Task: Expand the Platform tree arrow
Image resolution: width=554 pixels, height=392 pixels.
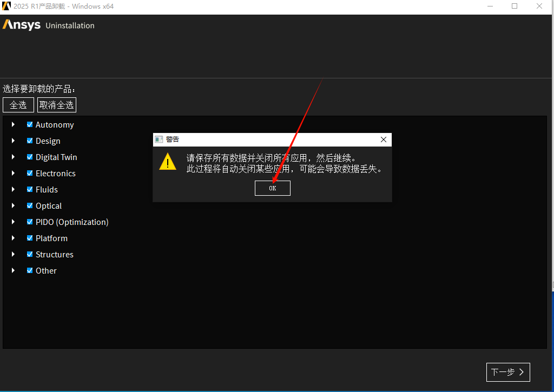Action: pyautogui.click(x=13, y=238)
